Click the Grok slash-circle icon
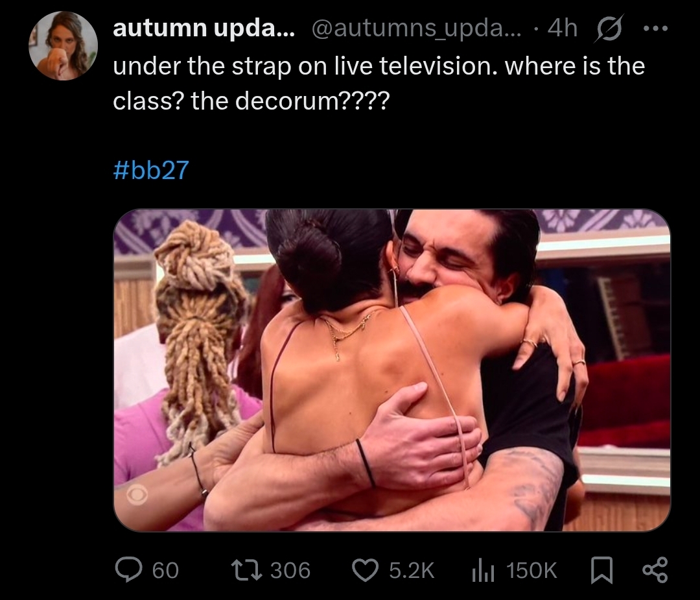700x600 pixels. 609,29
